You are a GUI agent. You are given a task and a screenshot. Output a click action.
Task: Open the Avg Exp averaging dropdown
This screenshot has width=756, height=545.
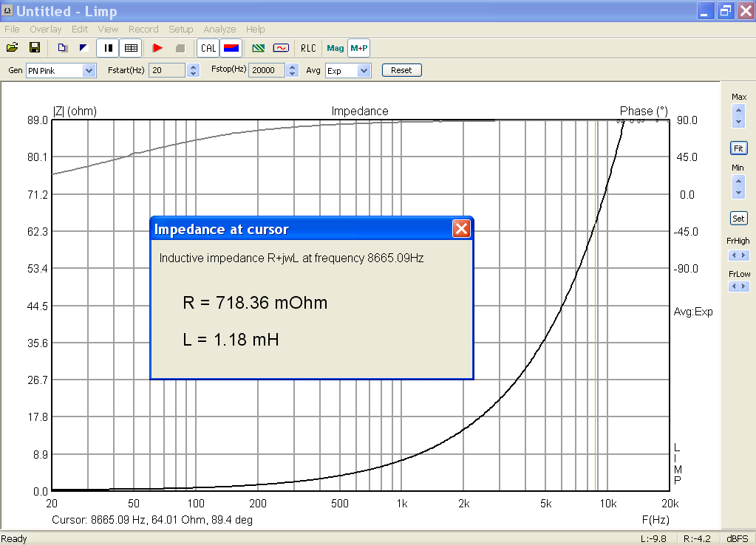[364, 71]
